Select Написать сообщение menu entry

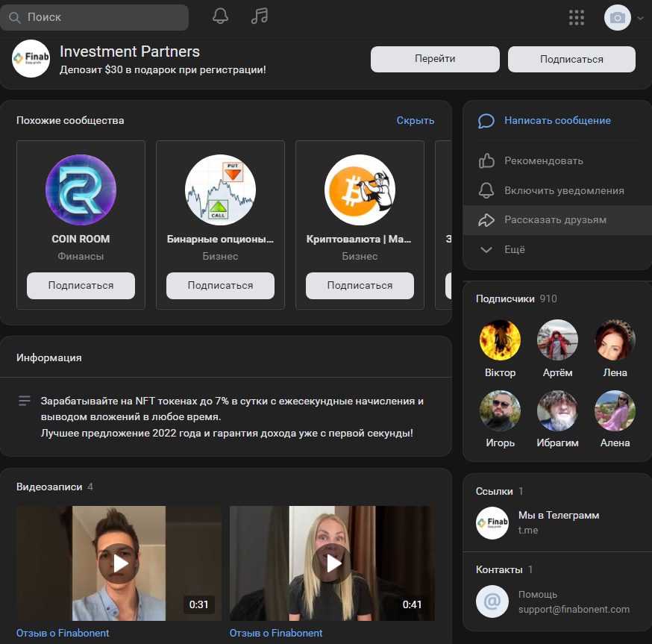click(x=557, y=120)
